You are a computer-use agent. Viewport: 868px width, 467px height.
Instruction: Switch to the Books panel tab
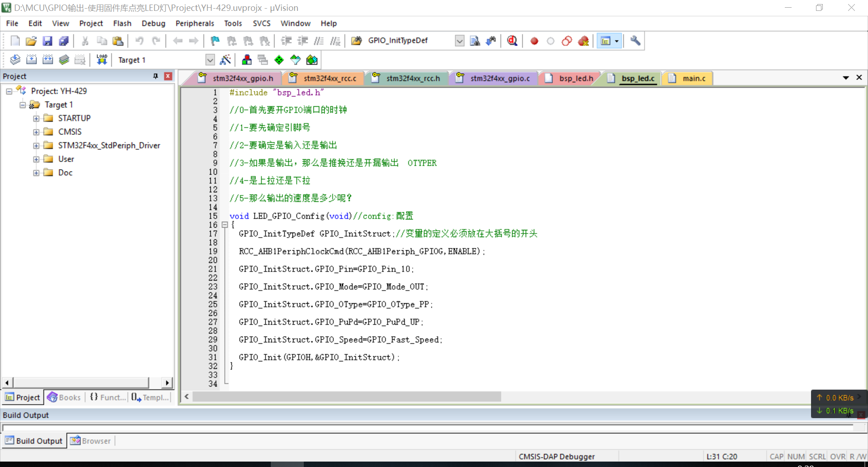point(64,397)
